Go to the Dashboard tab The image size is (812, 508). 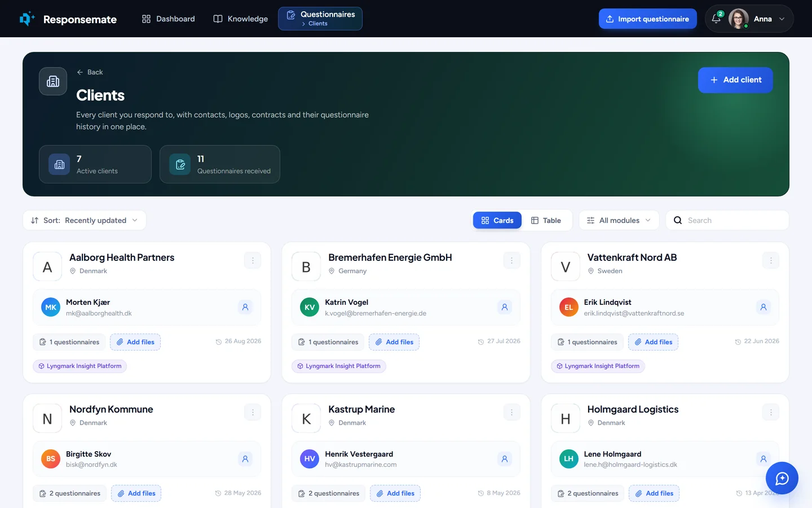point(169,19)
